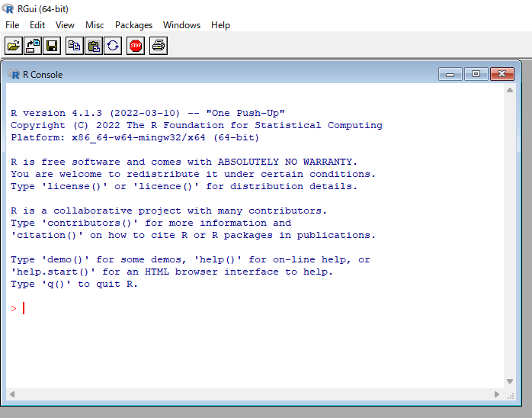The height and width of the screenshot is (418, 532).
Task: Click the horizontal scrollbar left arrow
Action: [12, 394]
